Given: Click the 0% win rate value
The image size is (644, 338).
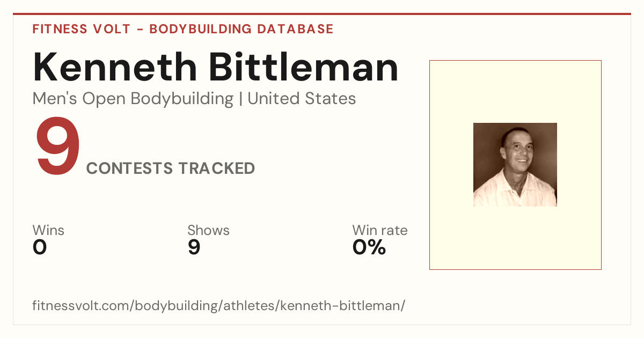Looking at the screenshot, I should pos(369,247).
